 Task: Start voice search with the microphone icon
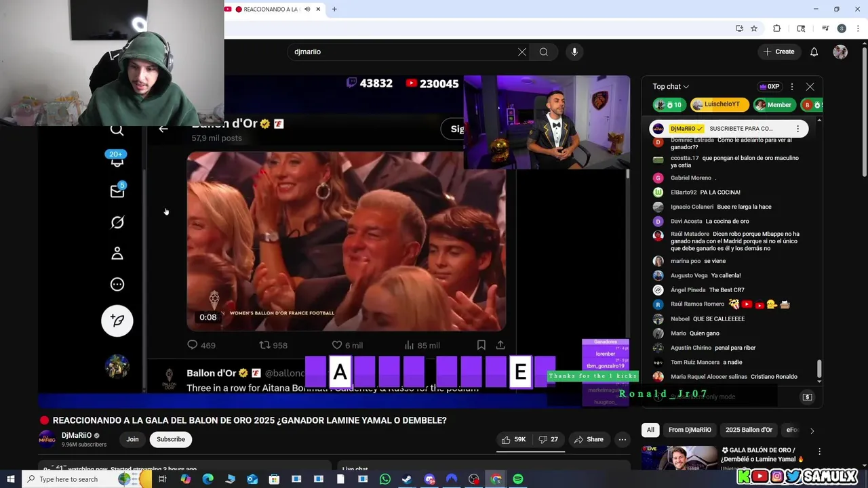pyautogui.click(x=574, y=52)
